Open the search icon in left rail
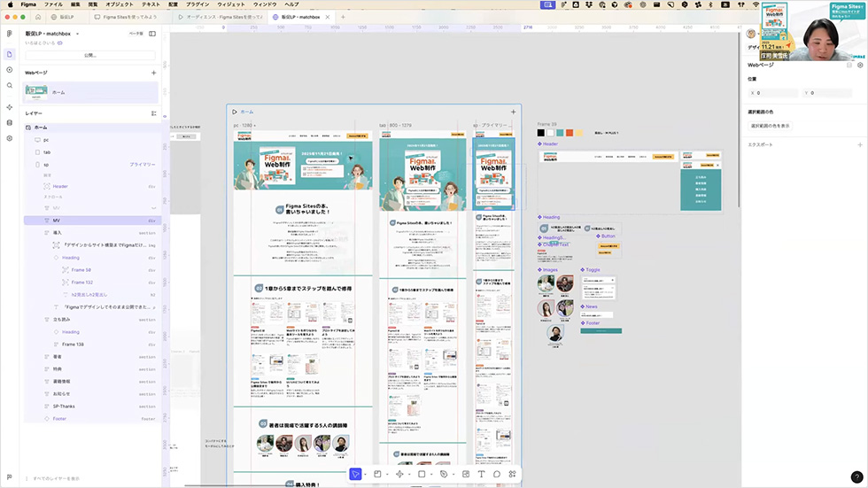The width and height of the screenshot is (868, 488). (x=10, y=86)
